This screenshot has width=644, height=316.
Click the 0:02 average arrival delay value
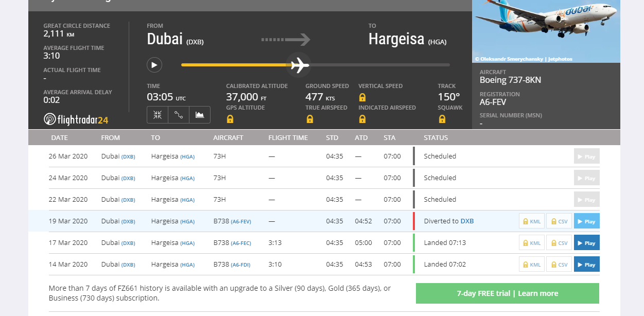51,100
